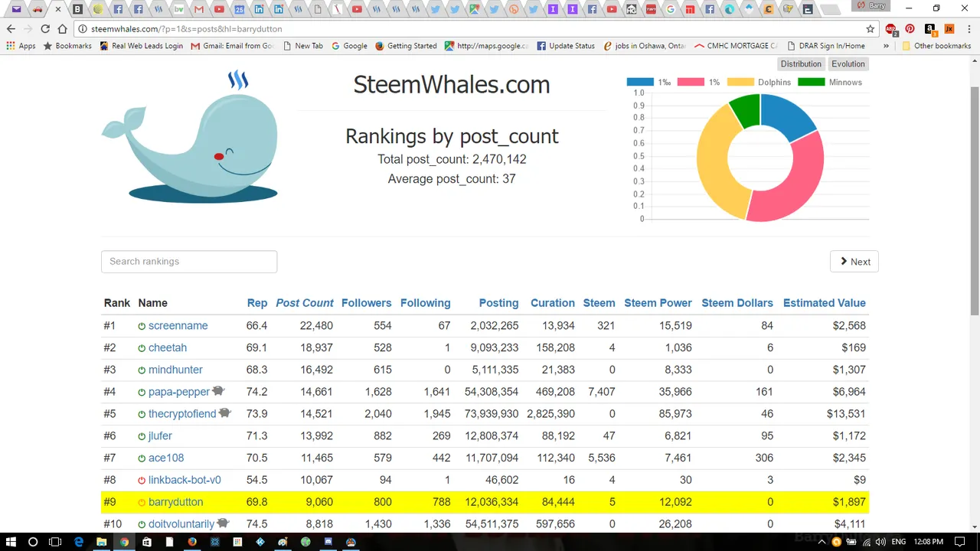Sort the table by Following
The image size is (980, 551).
[x=425, y=303]
